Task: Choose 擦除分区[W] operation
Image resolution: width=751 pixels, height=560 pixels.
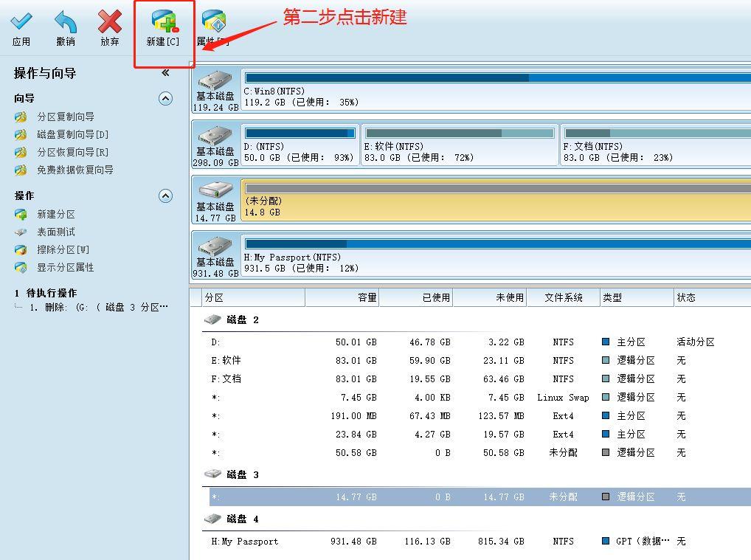Action: [63, 249]
